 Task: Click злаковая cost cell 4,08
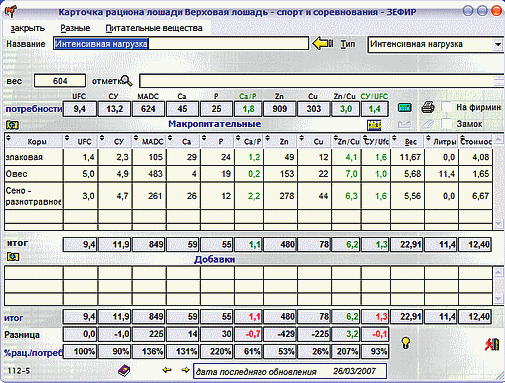(x=475, y=157)
